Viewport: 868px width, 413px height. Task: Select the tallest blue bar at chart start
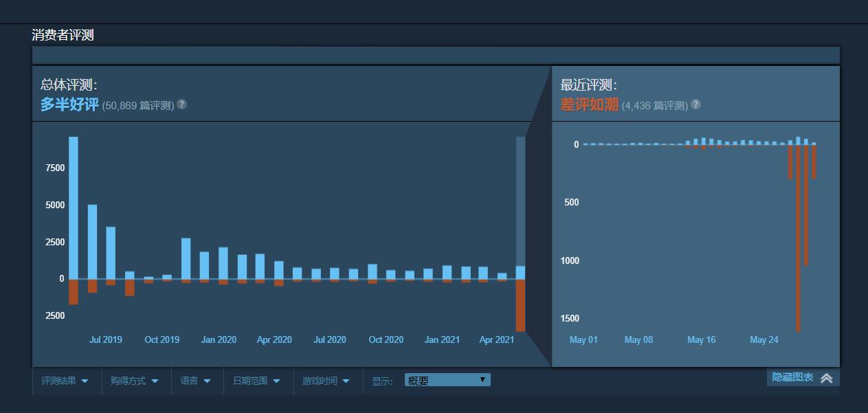coord(74,207)
